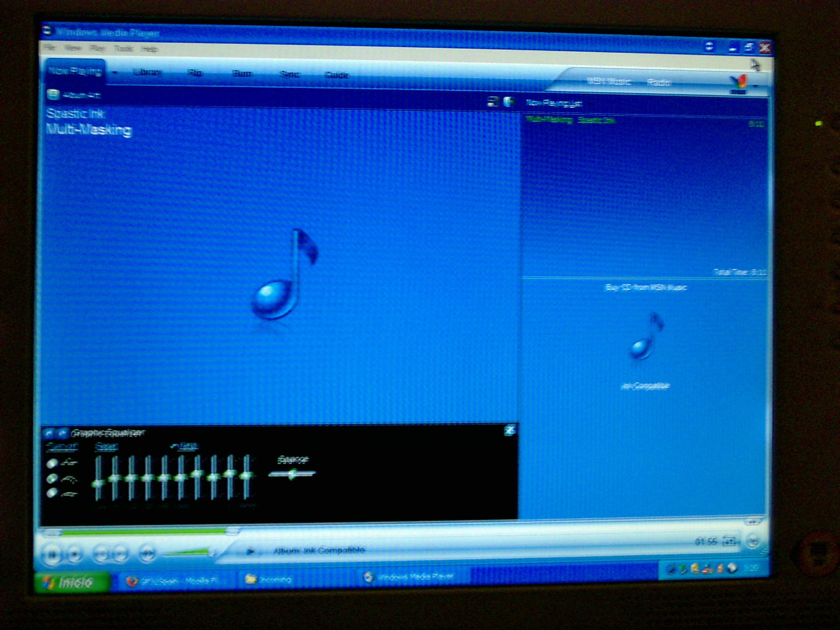
Task: Pause playback with the Pause button
Action: (x=52, y=555)
